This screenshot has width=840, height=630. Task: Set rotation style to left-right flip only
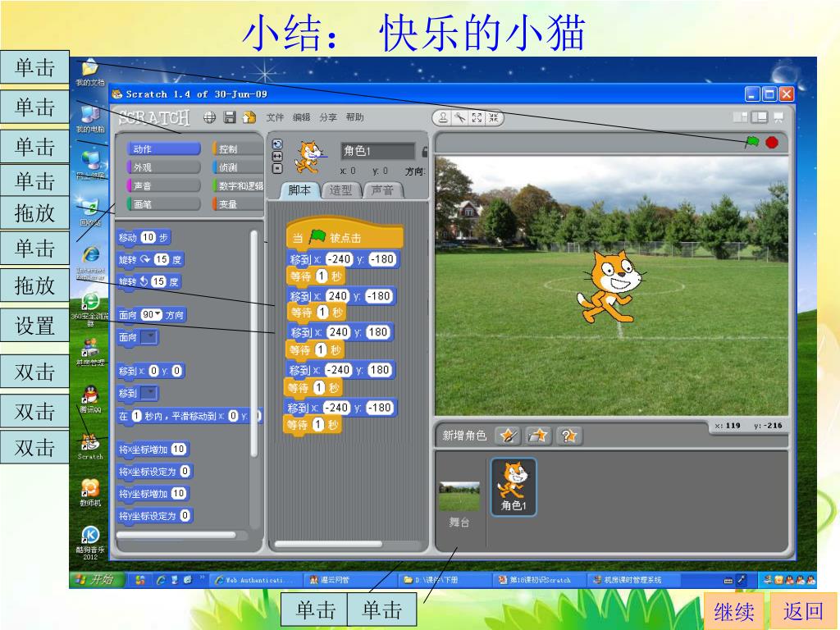coord(277,156)
